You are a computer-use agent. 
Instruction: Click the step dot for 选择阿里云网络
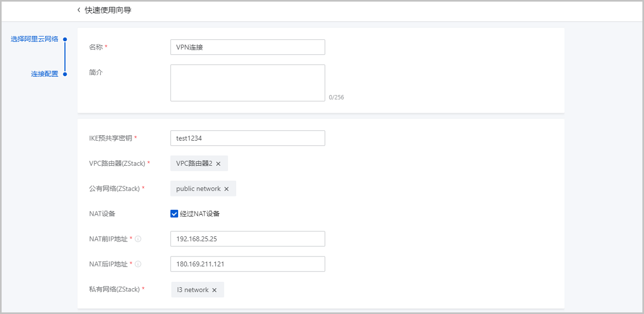[65, 39]
